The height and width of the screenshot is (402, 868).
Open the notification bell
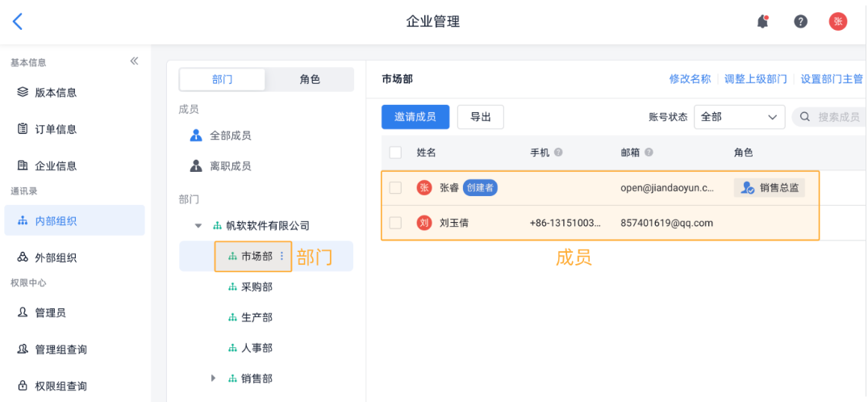click(x=762, y=22)
